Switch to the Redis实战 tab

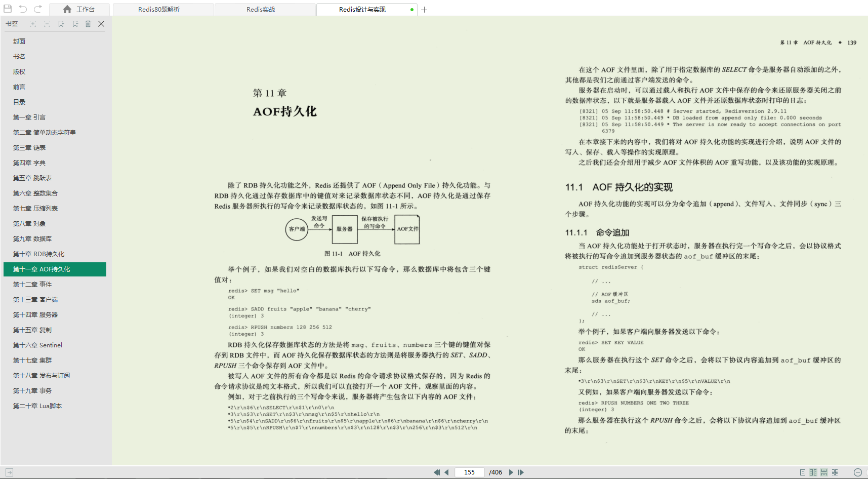(x=265, y=10)
